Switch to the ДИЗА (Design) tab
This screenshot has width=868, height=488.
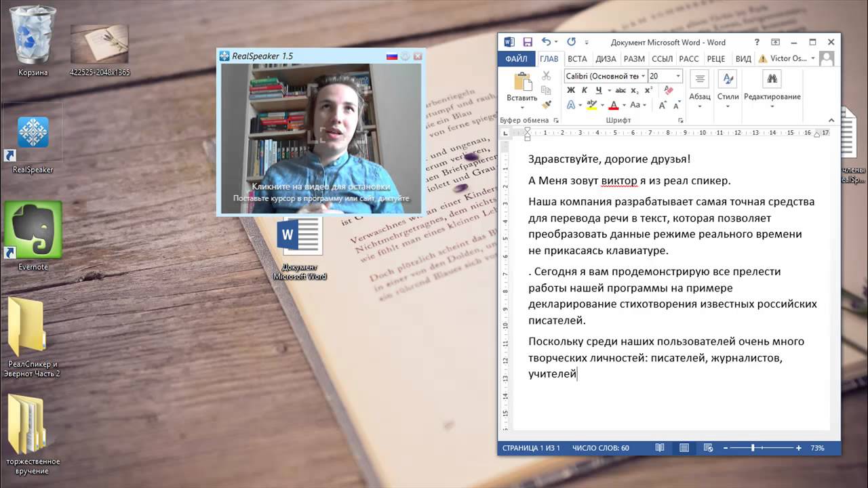[606, 59]
